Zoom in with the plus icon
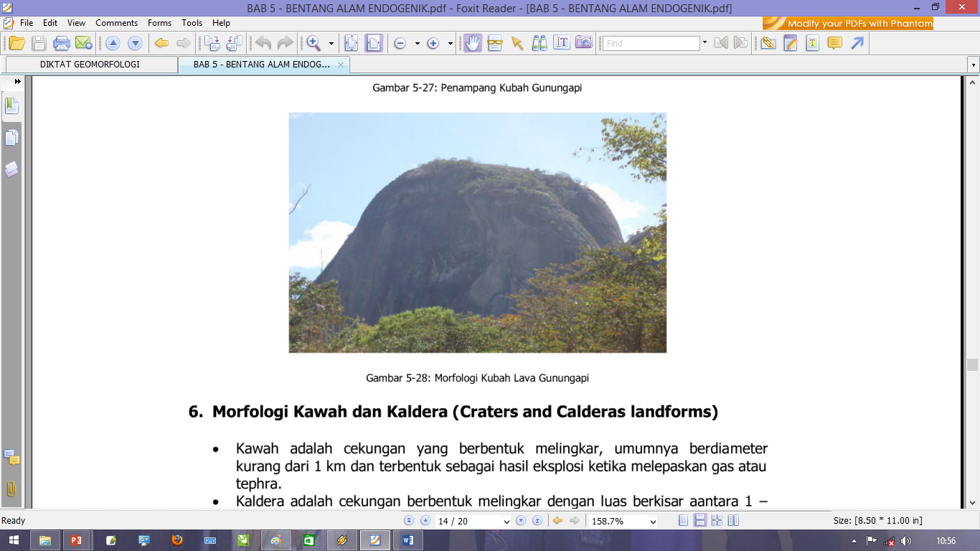 click(x=433, y=44)
